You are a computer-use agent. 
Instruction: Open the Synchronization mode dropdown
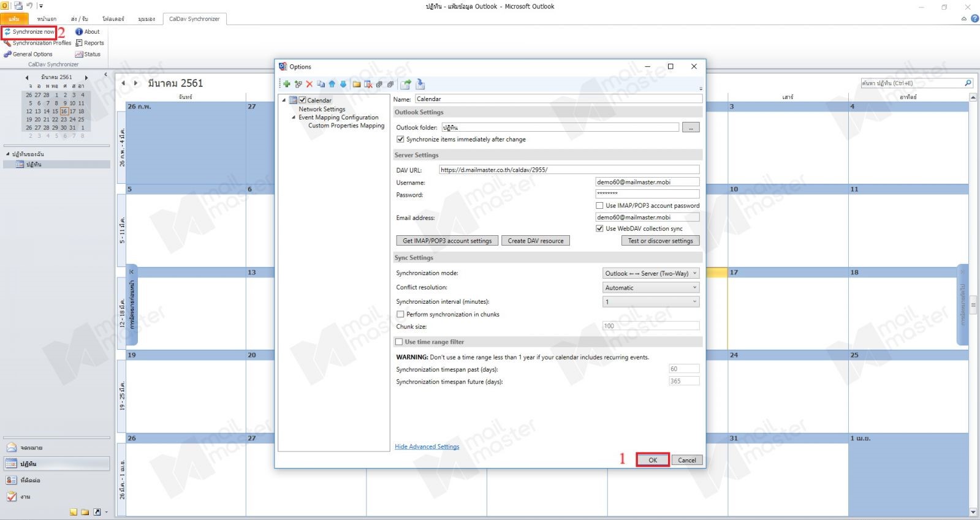tap(651, 273)
